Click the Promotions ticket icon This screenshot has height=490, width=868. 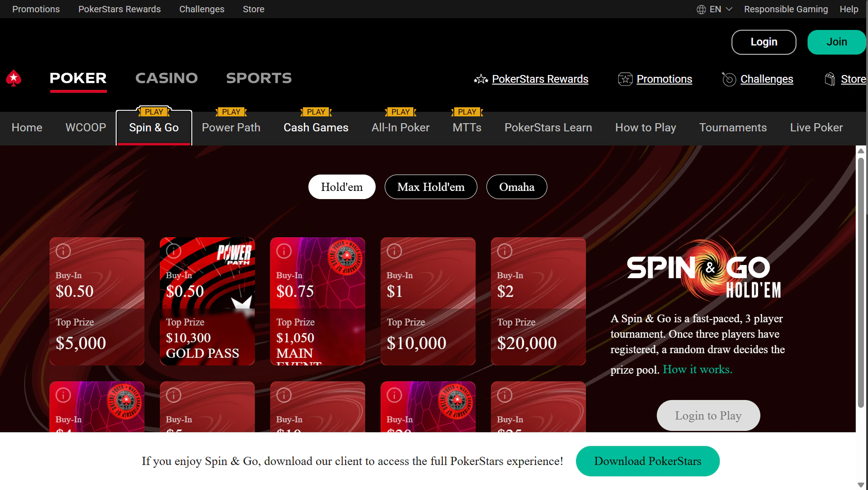coord(625,79)
